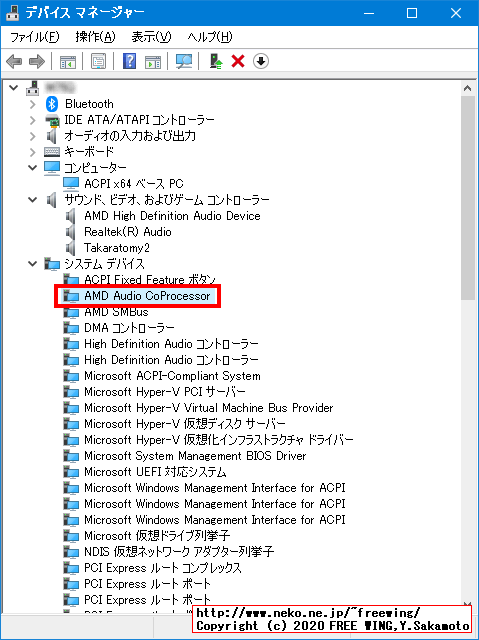Select ACPI Fixed Feature ボタン device

(x=150, y=280)
